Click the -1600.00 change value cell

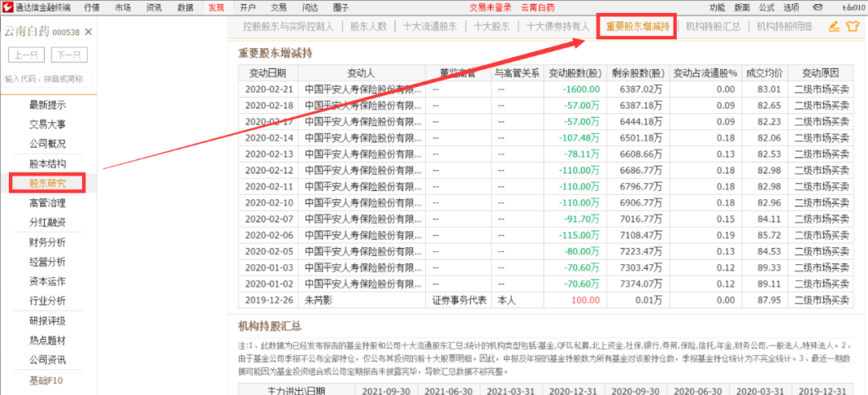(575, 89)
